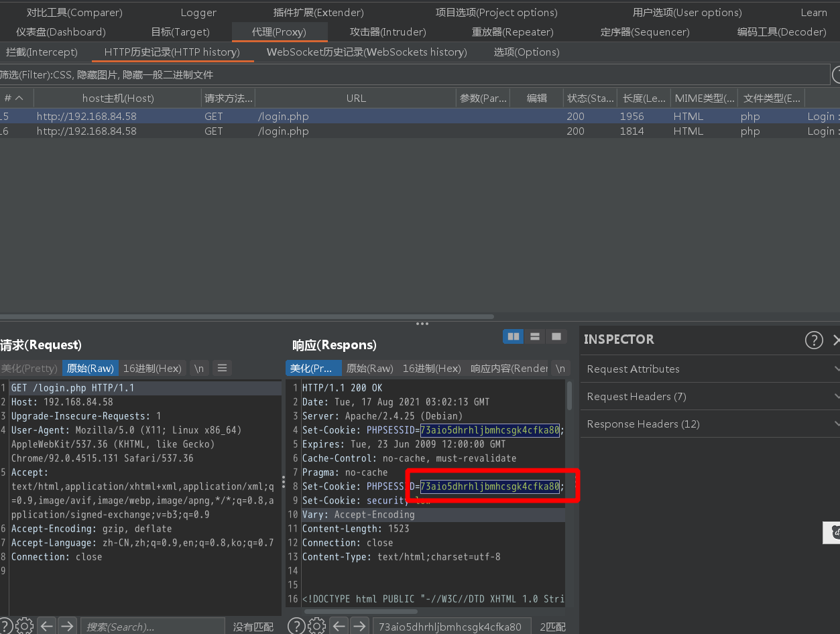Focus the response search field
The image size is (840, 634).
click(452, 627)
